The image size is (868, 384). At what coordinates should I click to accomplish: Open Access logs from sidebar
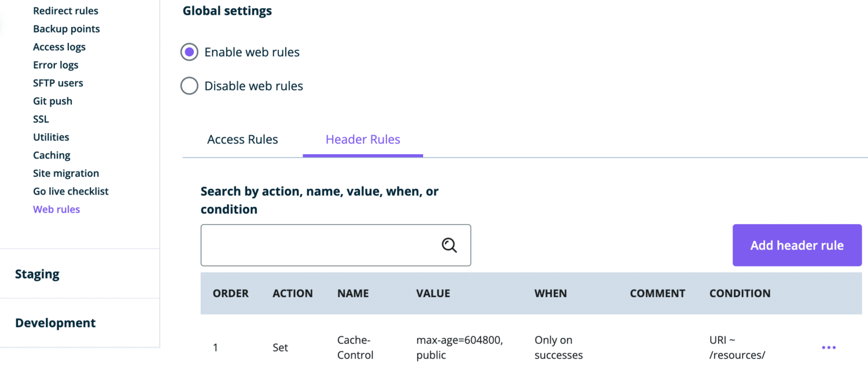(x=59, y=47)
